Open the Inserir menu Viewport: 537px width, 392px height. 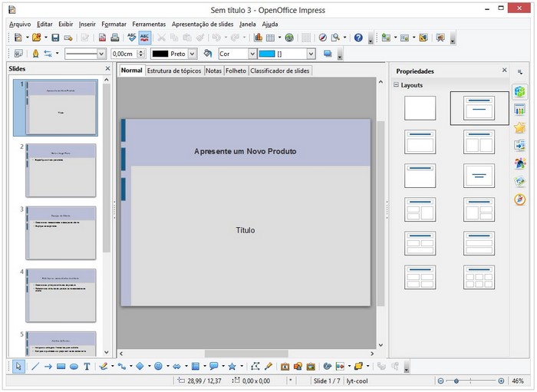tap(87, 24)
